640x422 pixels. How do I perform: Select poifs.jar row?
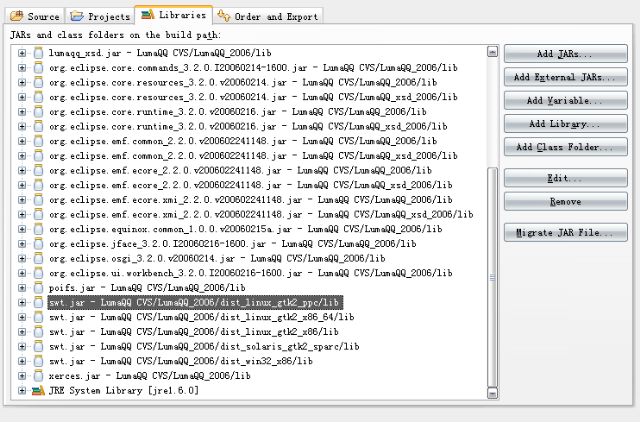point(147,288)
